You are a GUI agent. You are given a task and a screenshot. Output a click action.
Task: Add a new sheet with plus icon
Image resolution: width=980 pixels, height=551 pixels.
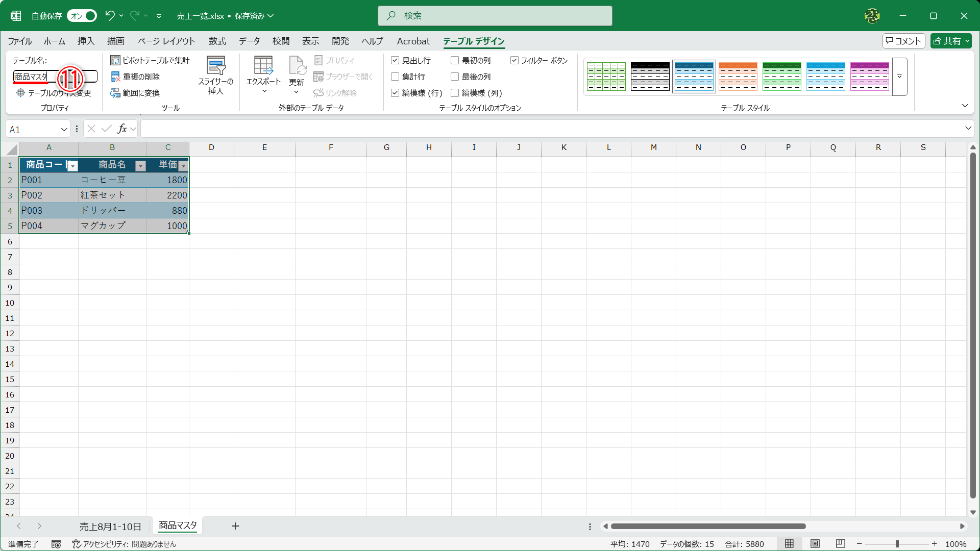[x=235, y=526]
